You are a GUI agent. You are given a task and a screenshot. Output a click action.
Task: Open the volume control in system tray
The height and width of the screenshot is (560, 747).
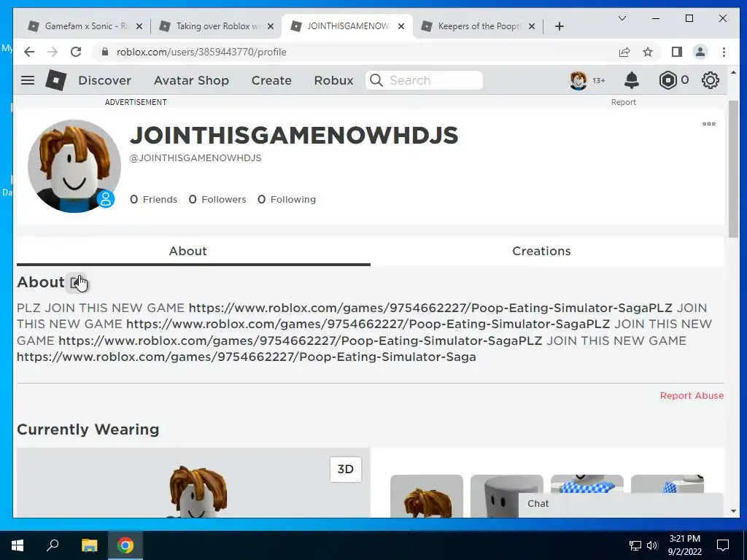(652, 545)
